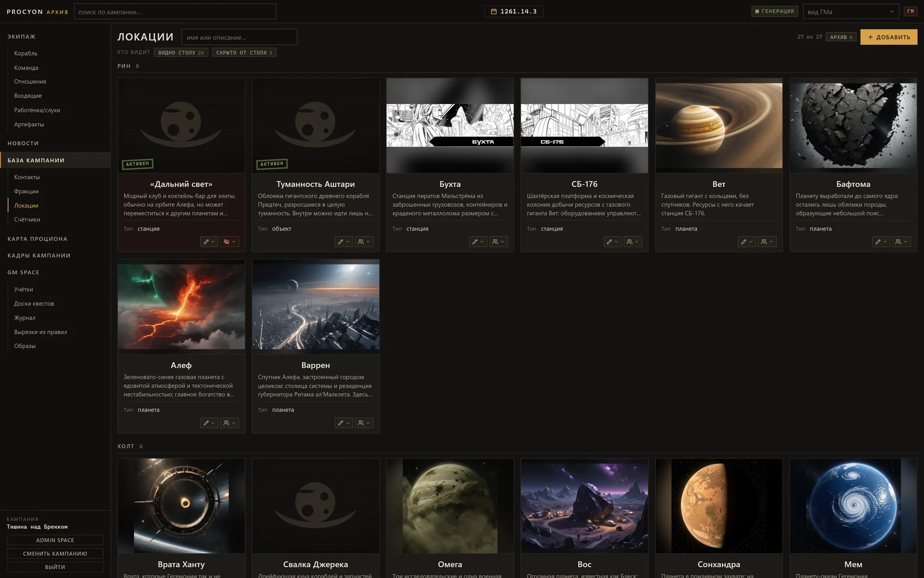924x578 pixels.
Task: Go to Фракции in sidebar
Action: coord(26,191)
